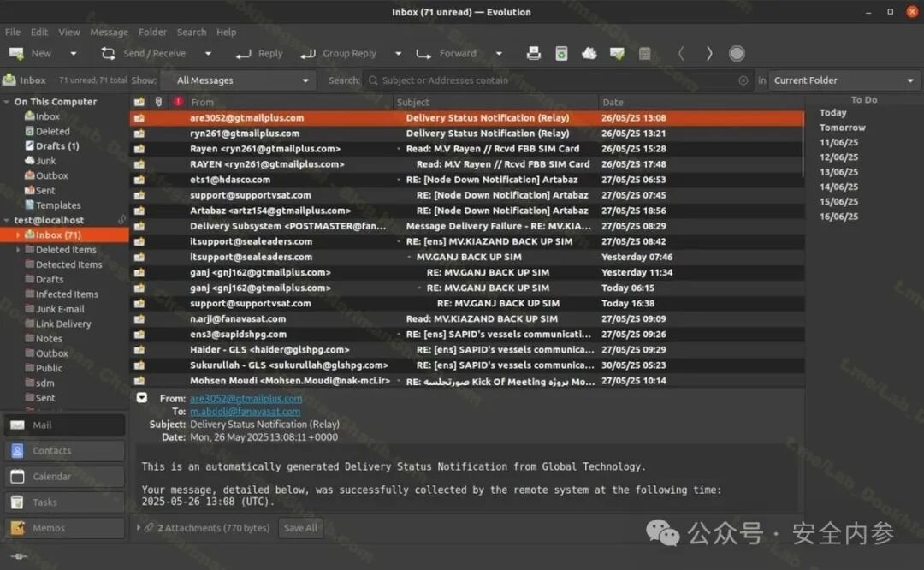This screenshot has width=924, height=570.
Task: Click recipient link m.abdoli@fanavasat.com
Action: tap(246, 412)
